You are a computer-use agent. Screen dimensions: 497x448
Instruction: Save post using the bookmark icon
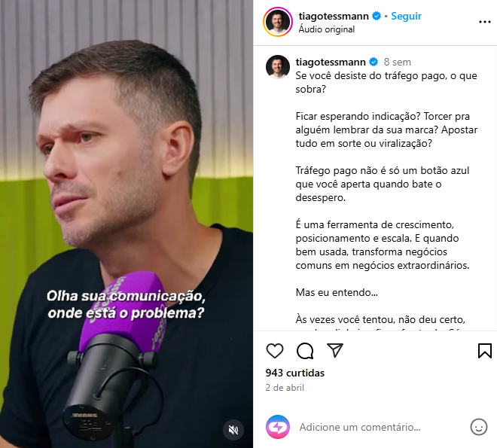click(x=485, y=351)
